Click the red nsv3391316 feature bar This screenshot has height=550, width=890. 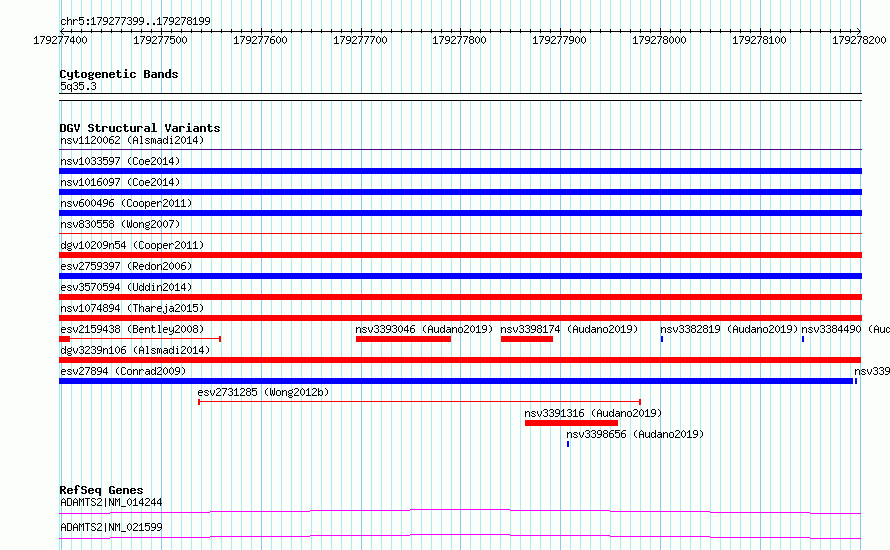572,423
